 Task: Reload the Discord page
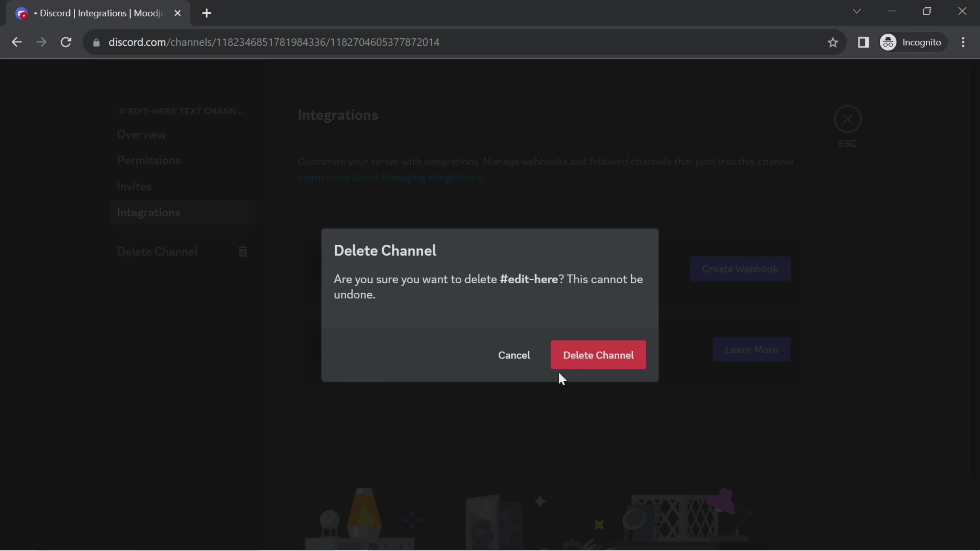(x=66, y=42)
